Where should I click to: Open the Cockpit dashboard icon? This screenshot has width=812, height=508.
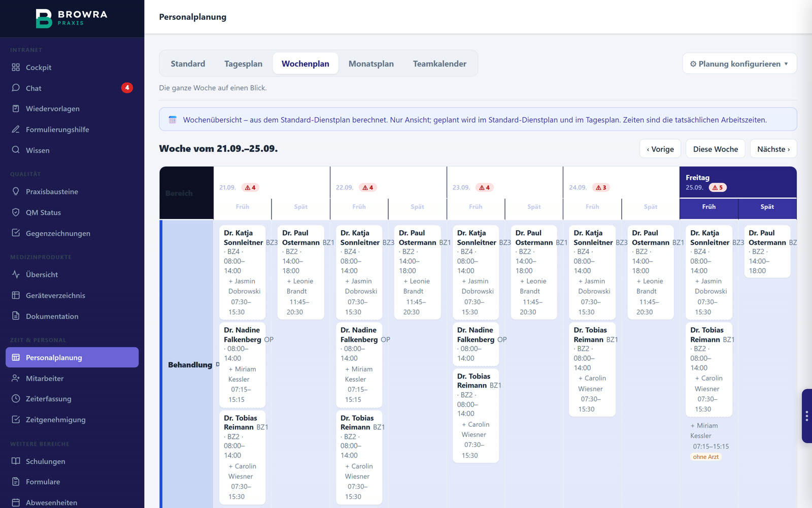pos(16,67)
